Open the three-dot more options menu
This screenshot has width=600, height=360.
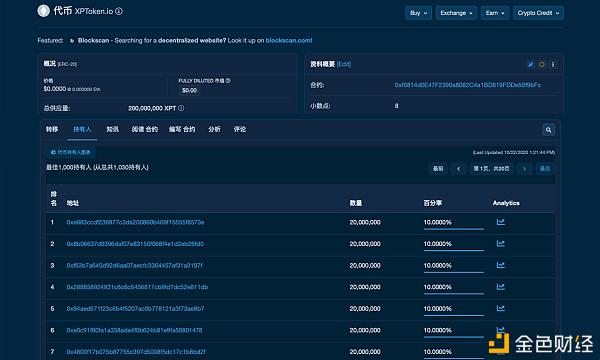coord(553,64)
